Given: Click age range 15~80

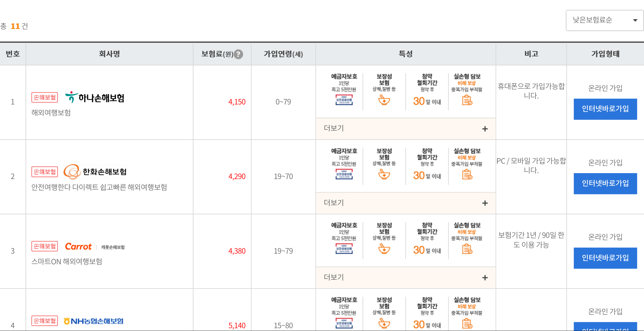Looking at the screenshot, I should (x=283, y=326).
